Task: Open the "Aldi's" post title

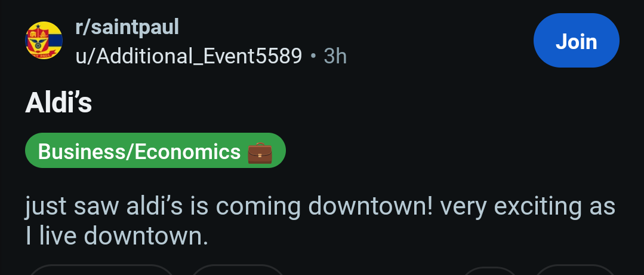Action: click(58, 103)
